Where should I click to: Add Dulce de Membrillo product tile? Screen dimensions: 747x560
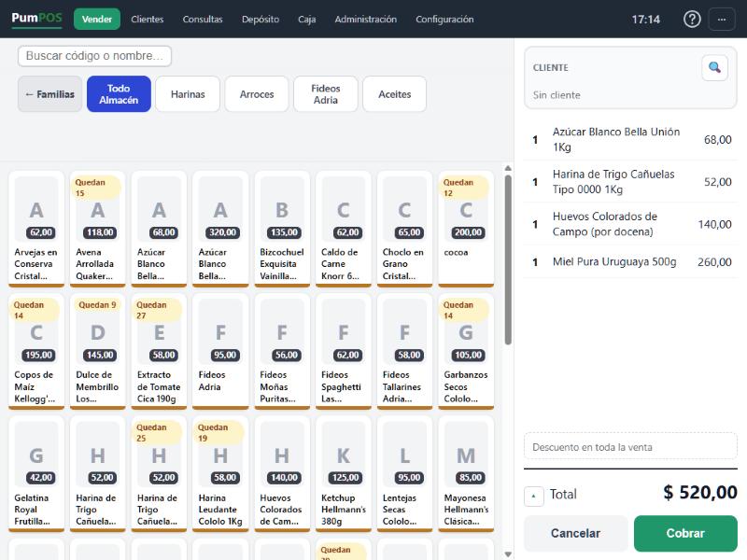[x=98, y=352]
